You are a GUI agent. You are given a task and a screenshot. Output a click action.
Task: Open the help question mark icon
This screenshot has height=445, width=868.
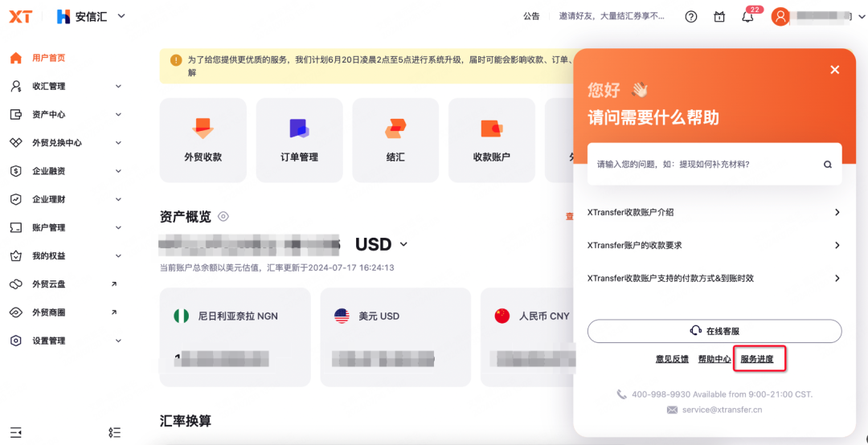pyautogui.click(x=691, y=17)
